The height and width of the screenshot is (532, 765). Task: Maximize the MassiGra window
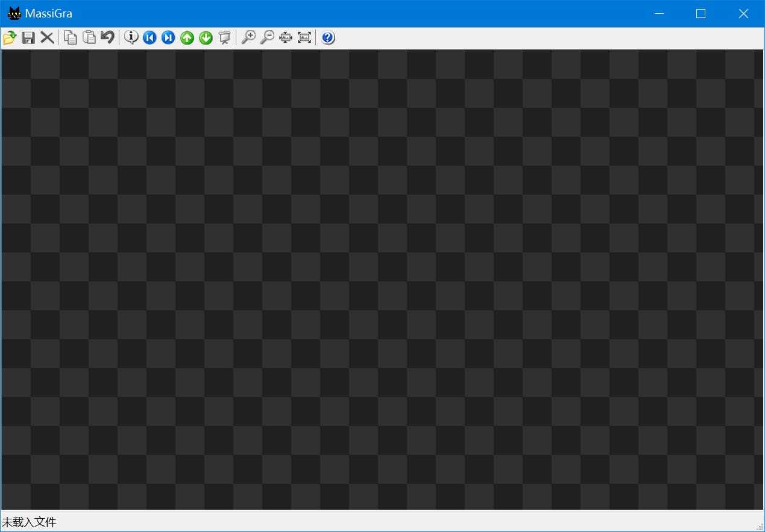[700, 13]
